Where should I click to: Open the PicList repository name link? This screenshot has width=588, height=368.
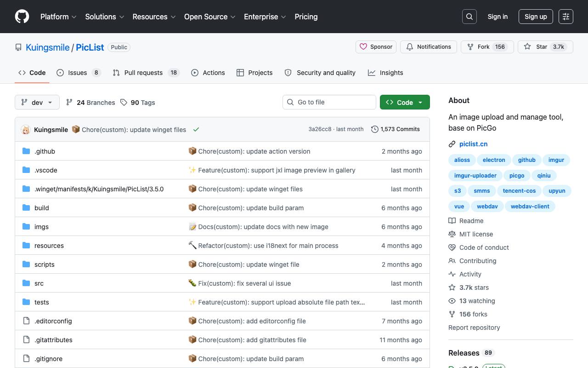[x=90, y=47]
